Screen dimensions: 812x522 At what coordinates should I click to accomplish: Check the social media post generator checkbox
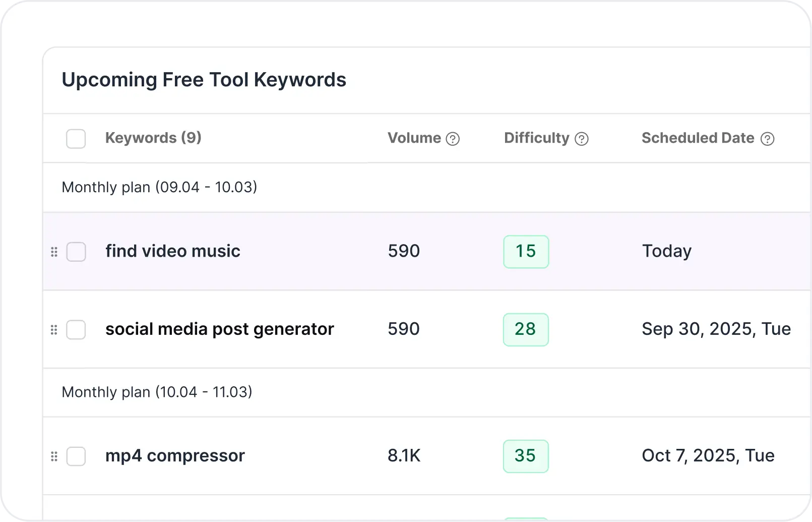pyautogui.click(x=77, y=330)
